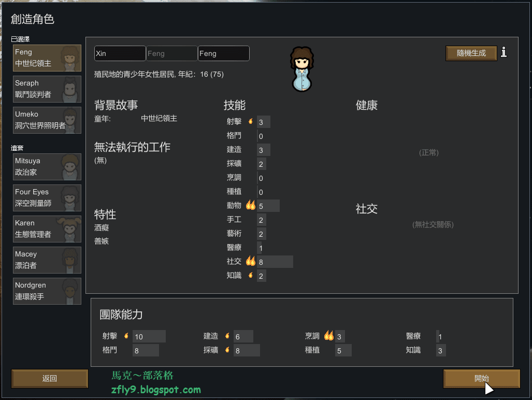Click the flame icon next to 知識 skill
The image size is (532, 400).
251,275
